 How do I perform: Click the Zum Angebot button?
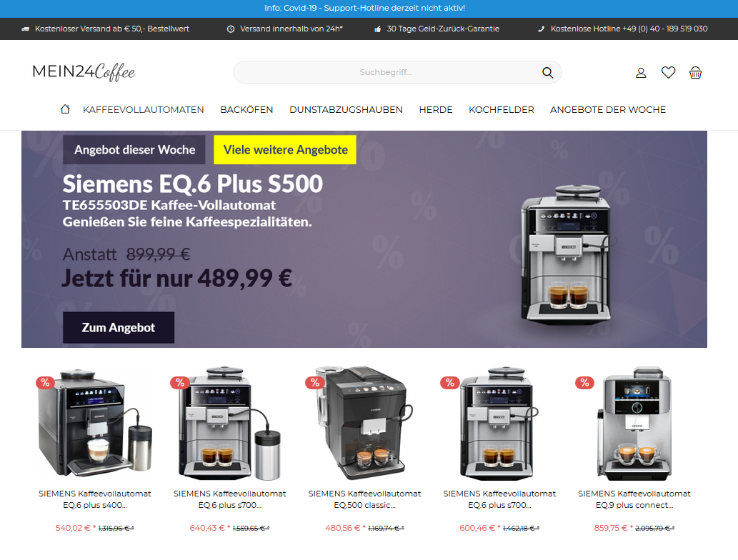point(119,328)
